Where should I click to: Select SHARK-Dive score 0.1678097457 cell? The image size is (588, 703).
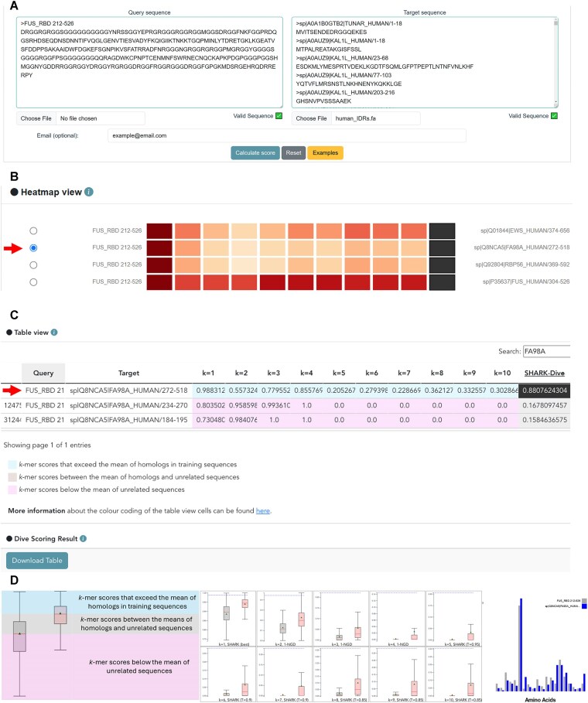click(x=545, y=405)
